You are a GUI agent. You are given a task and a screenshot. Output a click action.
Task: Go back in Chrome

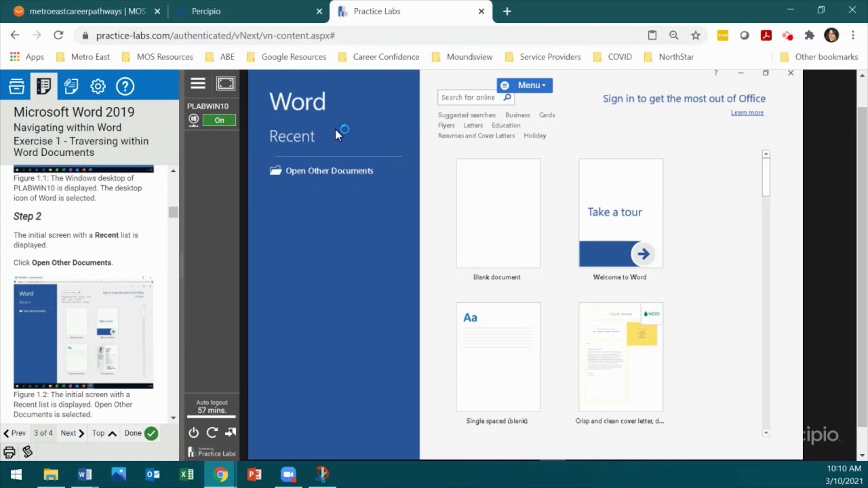[15, 35]
